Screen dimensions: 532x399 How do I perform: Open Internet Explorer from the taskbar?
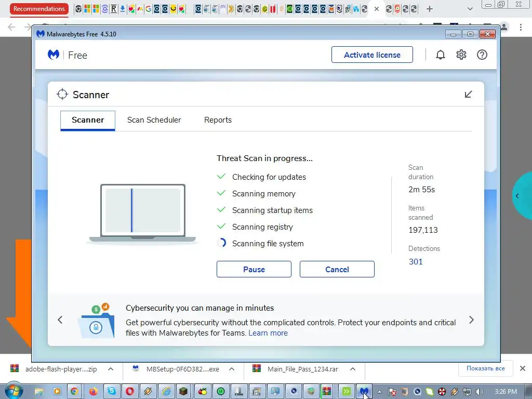166,392
